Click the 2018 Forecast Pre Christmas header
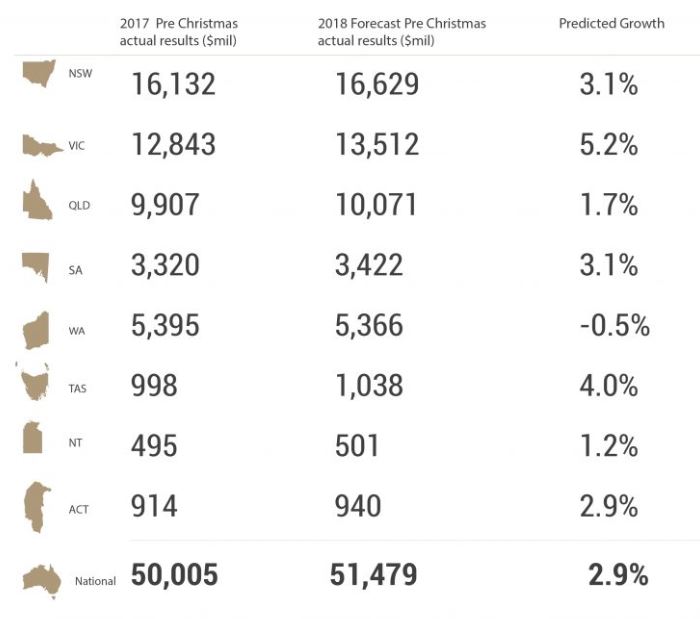The width and height of the screenshot is (700, 619). (402, 32)
